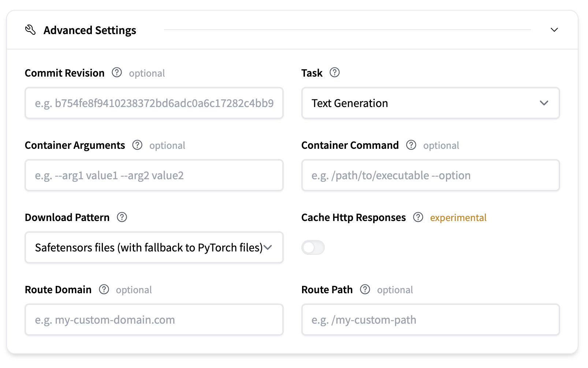Open Route Domain help icon
Image resolution: width=588 pixels, height=368 pixels.
click(104, 290)
